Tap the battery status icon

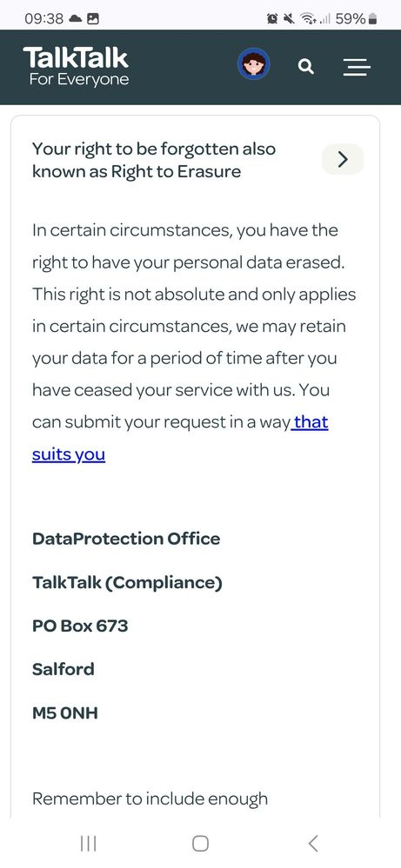click(372, 19)
